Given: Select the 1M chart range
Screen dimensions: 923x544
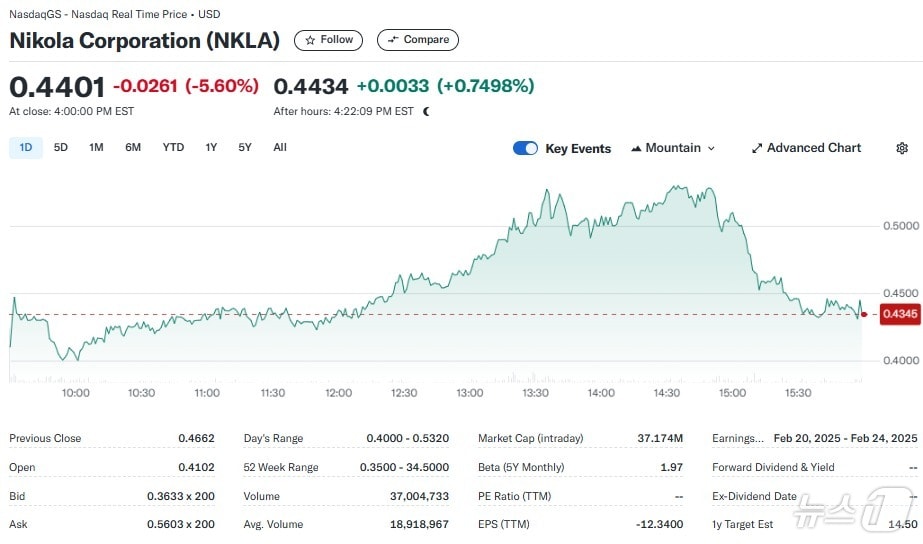Looking at the screenshot, I should (96, 148).
